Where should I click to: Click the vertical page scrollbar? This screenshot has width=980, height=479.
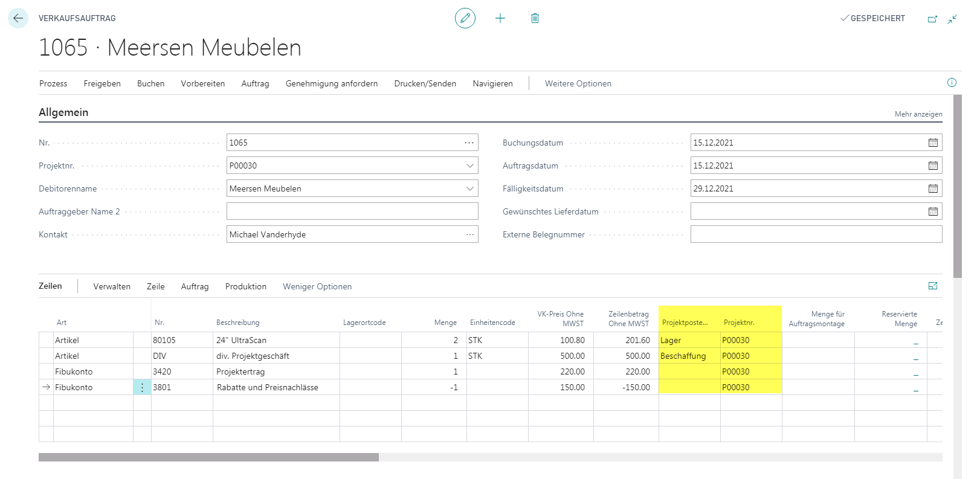click(957, 186)
